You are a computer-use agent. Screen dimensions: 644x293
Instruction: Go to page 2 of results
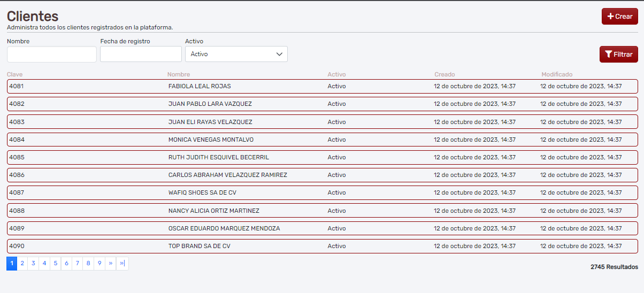(x=22, y=263)
